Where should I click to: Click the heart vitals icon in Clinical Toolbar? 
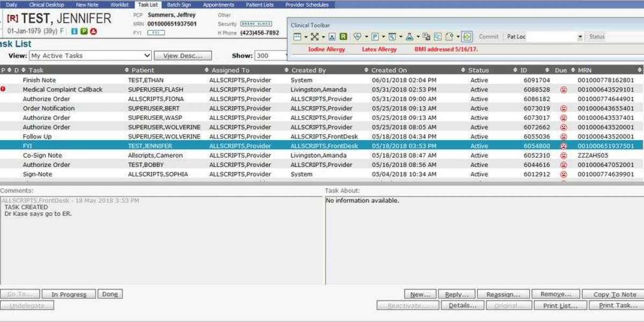tap(358, 37)
